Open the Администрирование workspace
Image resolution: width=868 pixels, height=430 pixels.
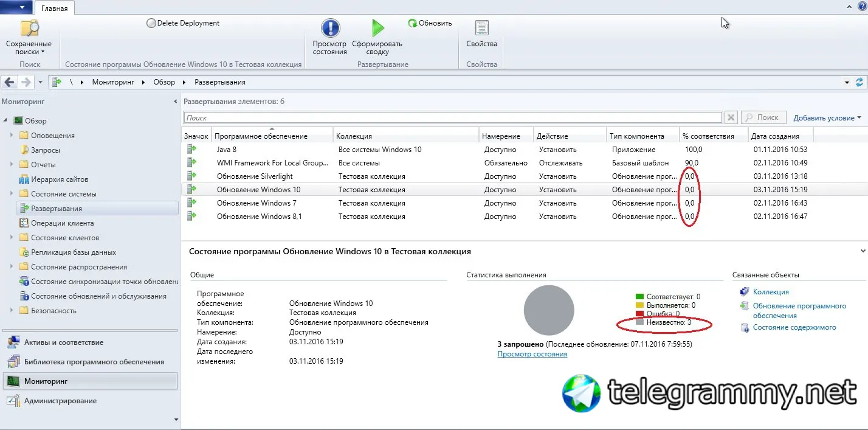[90, 401]
